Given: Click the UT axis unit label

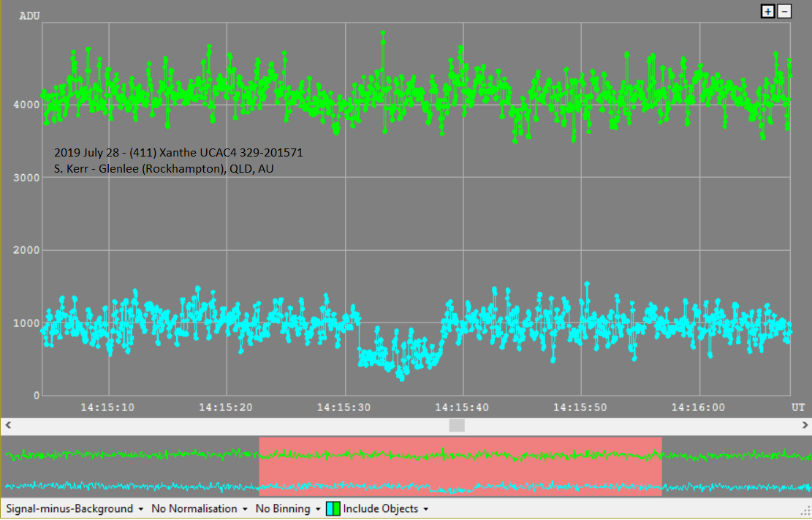Looking at the screenshot, I should (x=798, y=407).
